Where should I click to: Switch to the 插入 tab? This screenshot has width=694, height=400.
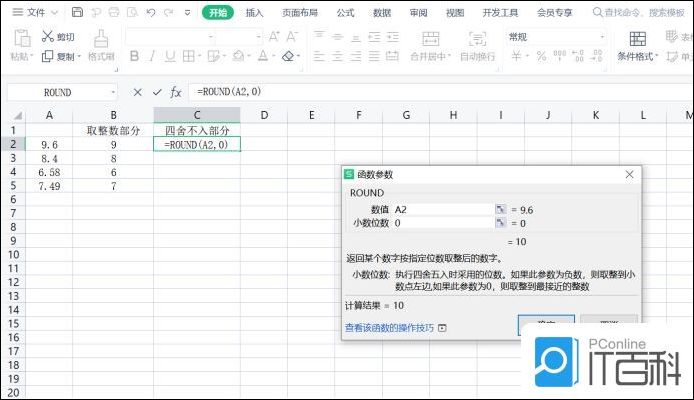click(254, 13)
